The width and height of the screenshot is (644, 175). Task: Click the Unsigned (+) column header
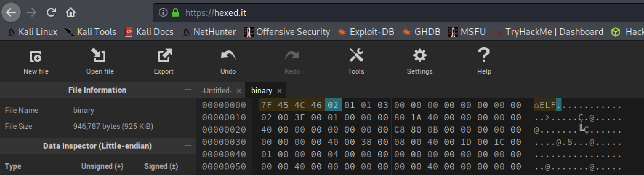(x=102, y=166)
